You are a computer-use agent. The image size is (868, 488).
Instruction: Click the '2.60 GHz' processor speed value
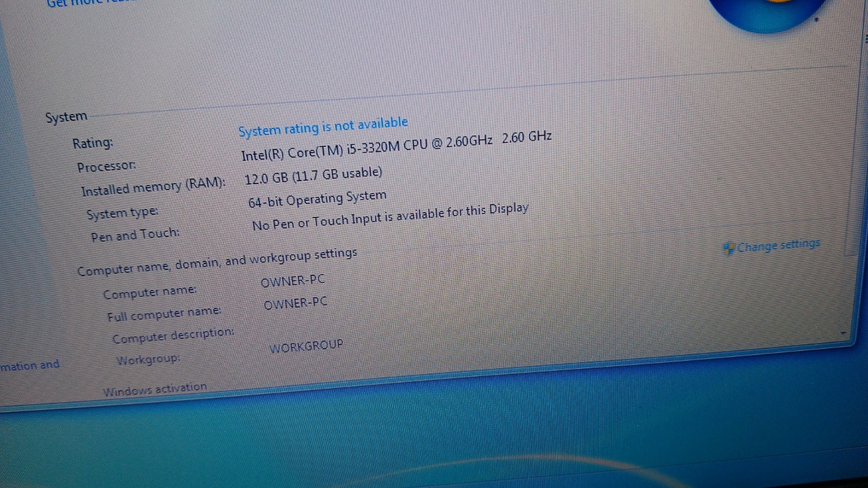[x=526, y=136]
